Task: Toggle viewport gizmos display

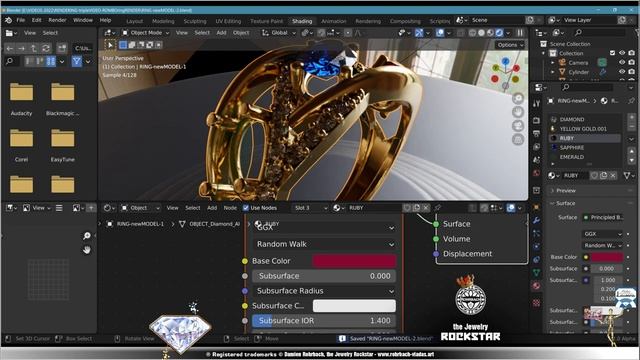Action: tap(419, 33)
